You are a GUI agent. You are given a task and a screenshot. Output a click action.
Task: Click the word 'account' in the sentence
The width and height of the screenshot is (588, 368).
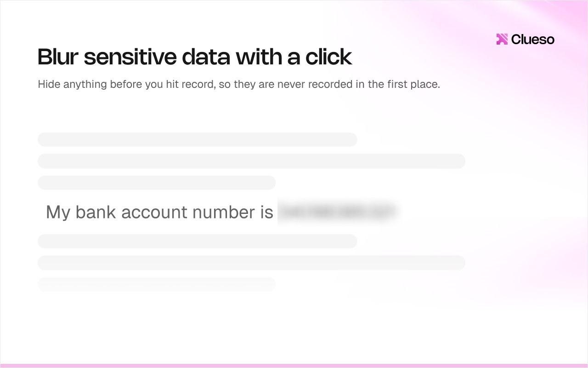153,212
